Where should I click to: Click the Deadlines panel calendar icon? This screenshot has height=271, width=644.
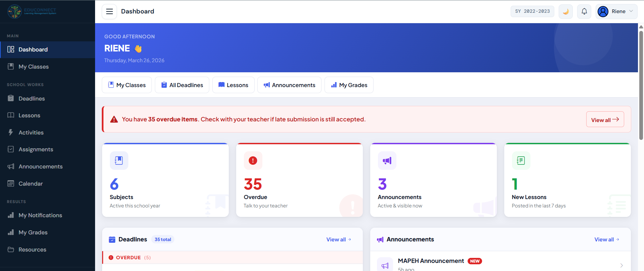[x=112, y=239]
